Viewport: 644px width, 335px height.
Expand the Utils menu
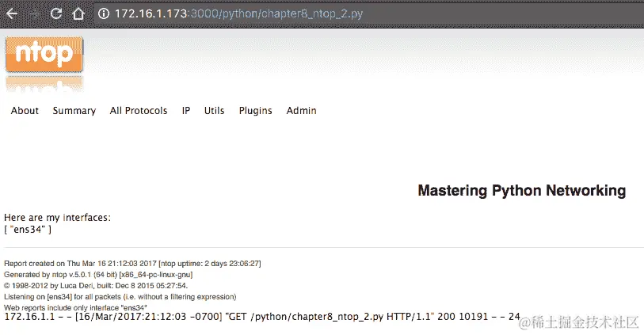click(x=215, y=110)
